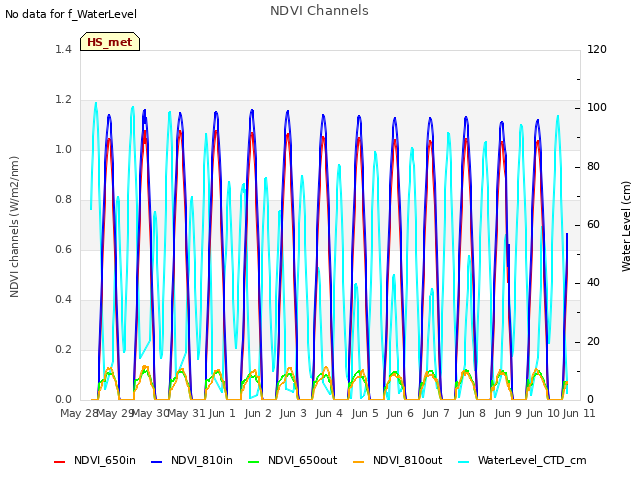This screenshot has height=480, width=640.
Task: Click the HS_met annotation label
Action: click(x=110, y=42)
